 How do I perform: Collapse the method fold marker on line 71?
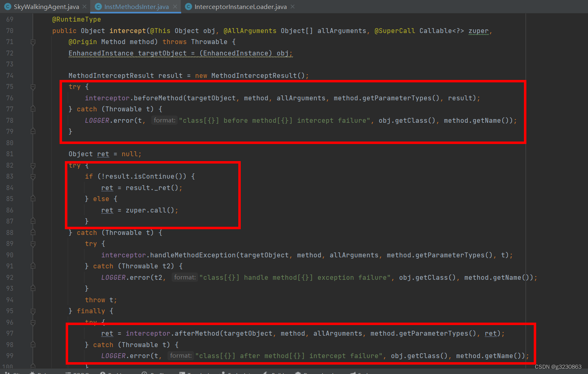point(33,42)
